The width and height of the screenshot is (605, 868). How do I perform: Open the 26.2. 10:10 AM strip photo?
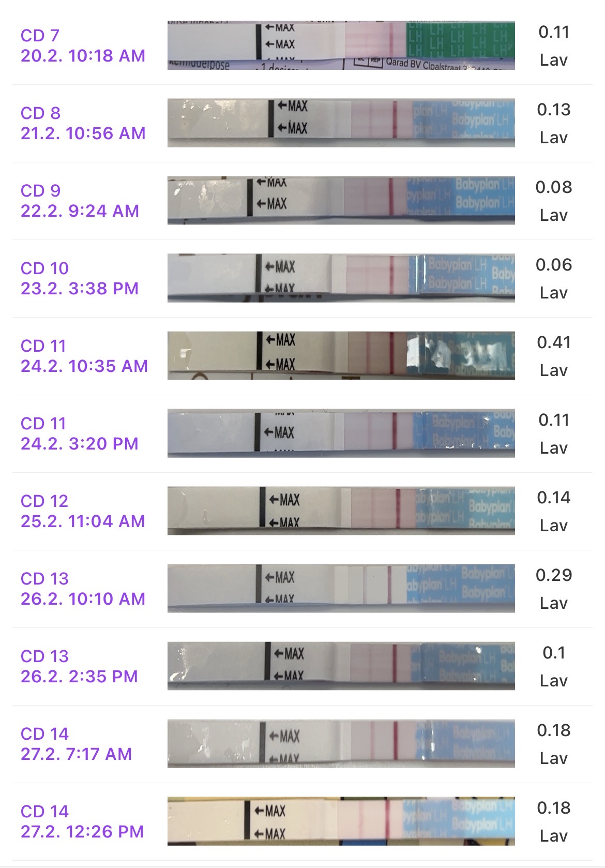[341, 589]
